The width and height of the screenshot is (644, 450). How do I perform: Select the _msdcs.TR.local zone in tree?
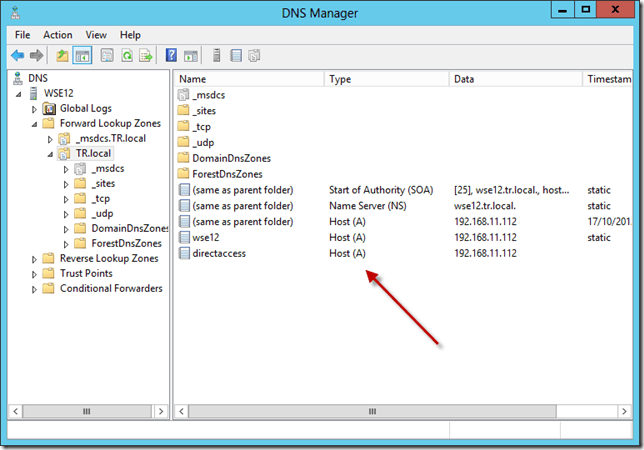110,139
